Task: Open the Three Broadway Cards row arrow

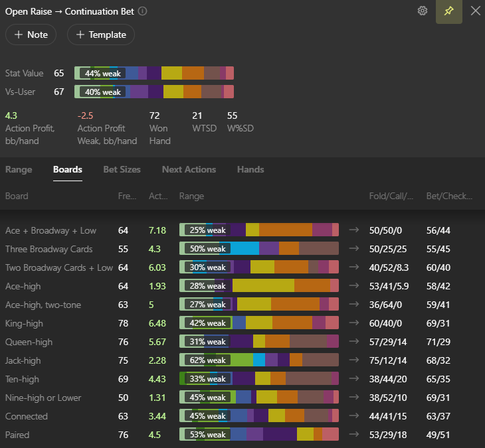Action: [354, 248]
